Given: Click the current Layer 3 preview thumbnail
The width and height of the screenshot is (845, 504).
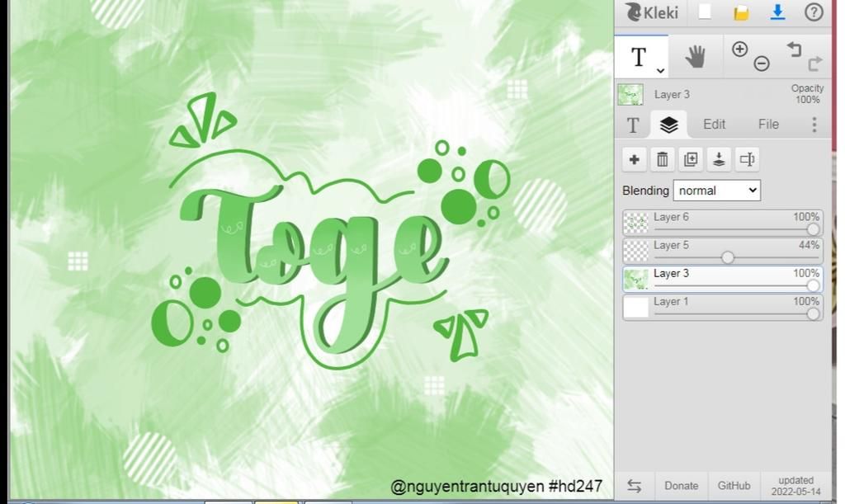Looking at the screenshot, I should pyautogui.click(x=630, y=94).
